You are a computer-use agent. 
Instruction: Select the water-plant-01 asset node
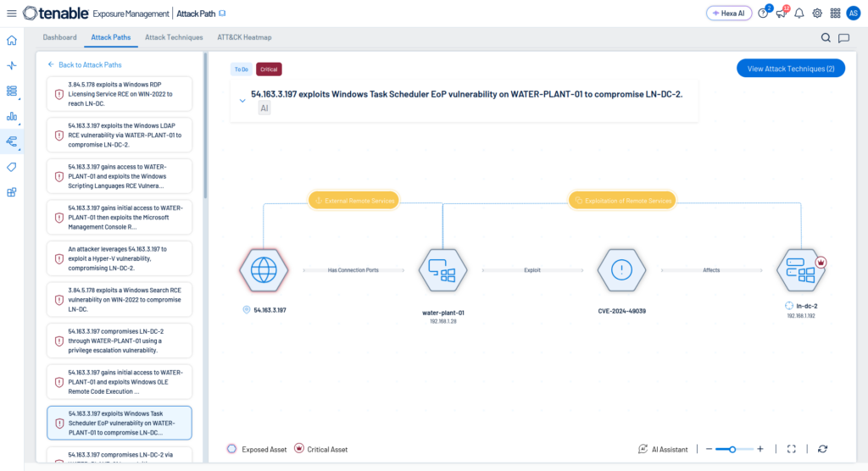coord(442,270)
